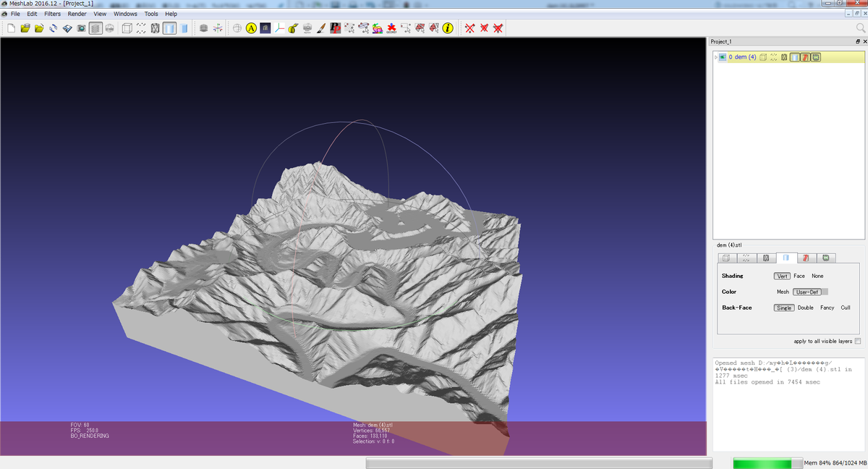The image size is (868, 469).
Task: Open the File menu
Action: 15,14
